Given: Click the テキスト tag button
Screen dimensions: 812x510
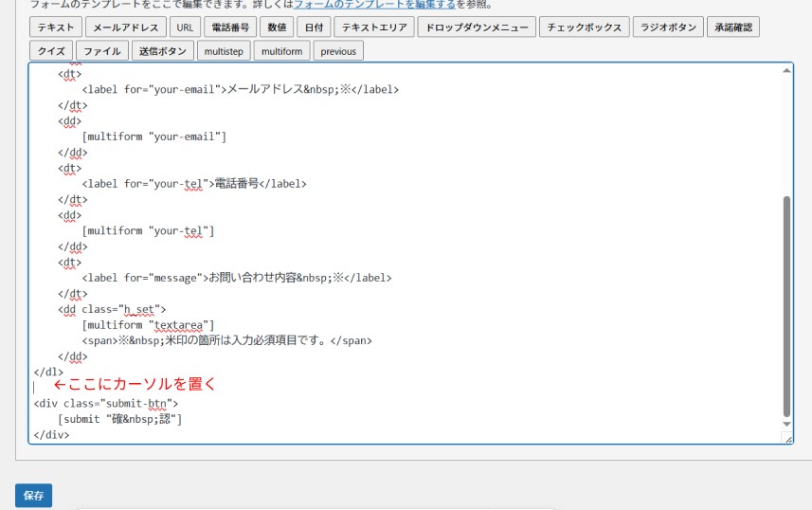Looking at the screenshot, I should [x=55, y=27].
